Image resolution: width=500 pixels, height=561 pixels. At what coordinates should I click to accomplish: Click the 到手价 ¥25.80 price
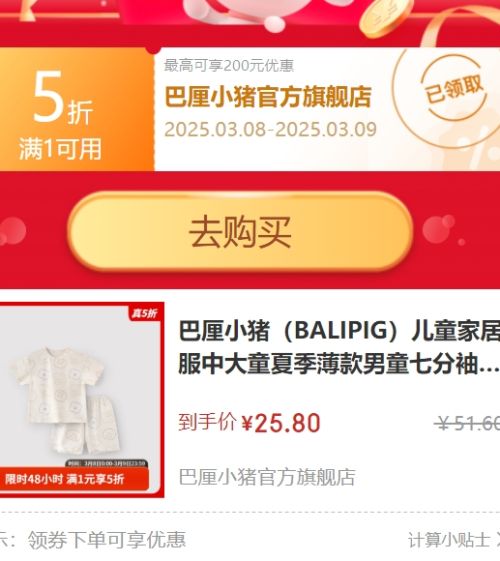pyautogui.click(x=249, y=423)
